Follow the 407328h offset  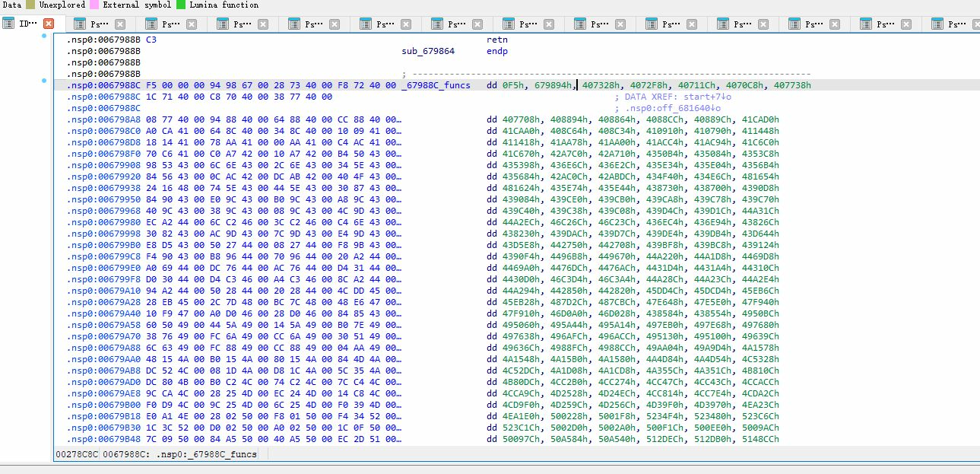pyautogui.click(x=601, y=85)
